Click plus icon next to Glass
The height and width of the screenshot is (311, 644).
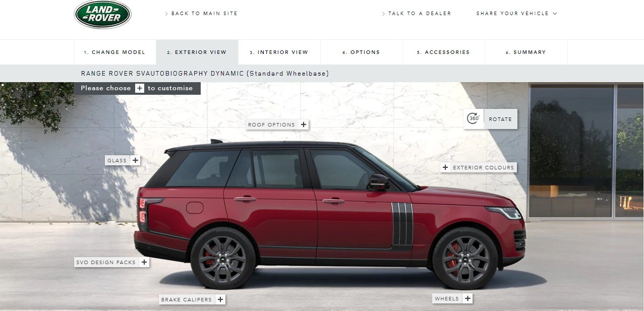[x=135, y=160]
